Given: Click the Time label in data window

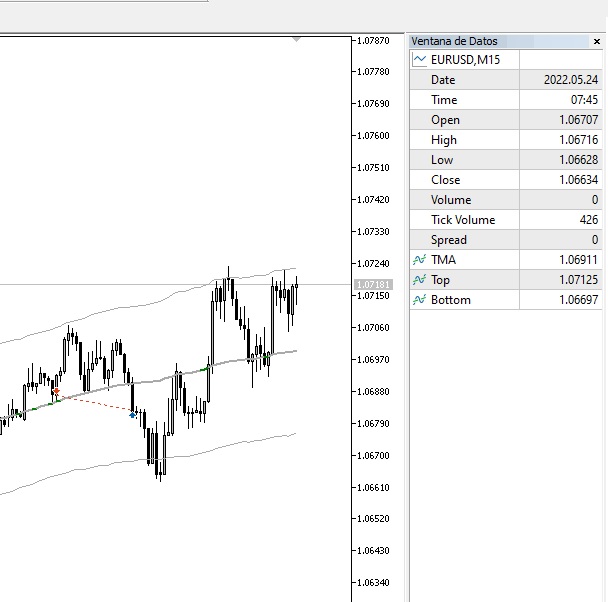Looking at the screenshot, I should [444, 100].
